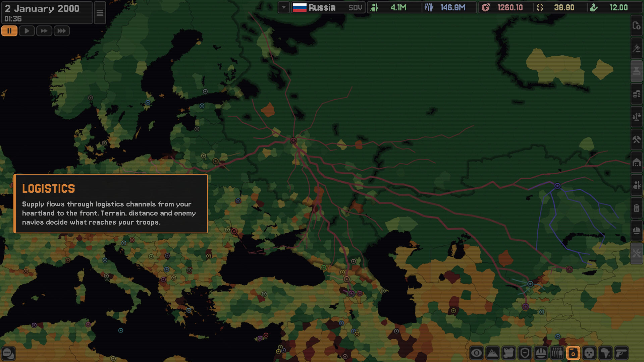Switch to dove peace map mode

pyautogui.click(x=509, y=353)
